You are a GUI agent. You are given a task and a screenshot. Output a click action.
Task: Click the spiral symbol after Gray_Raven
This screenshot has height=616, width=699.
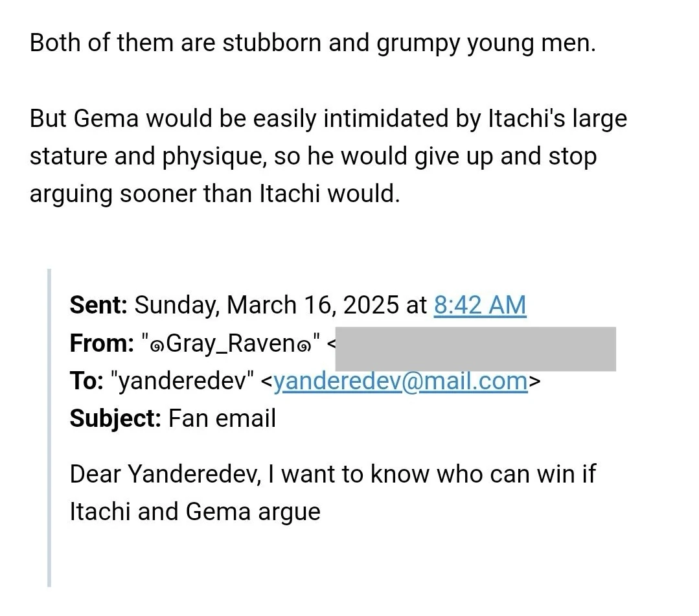tap(304, 345)
